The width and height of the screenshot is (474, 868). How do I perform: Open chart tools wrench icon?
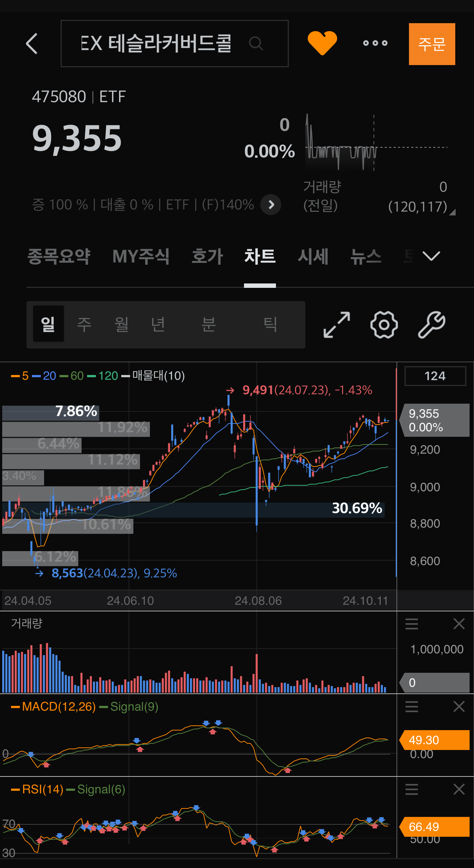(432, 325)
